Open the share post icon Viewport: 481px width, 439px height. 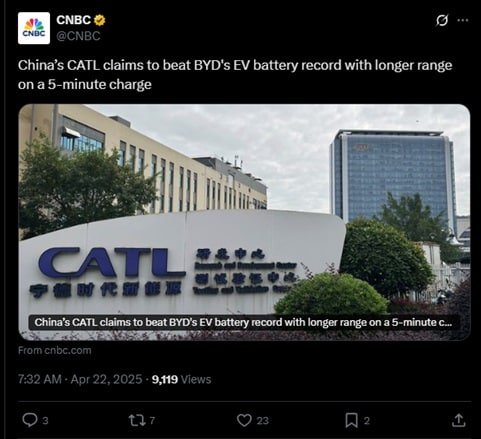click(459, 420)
